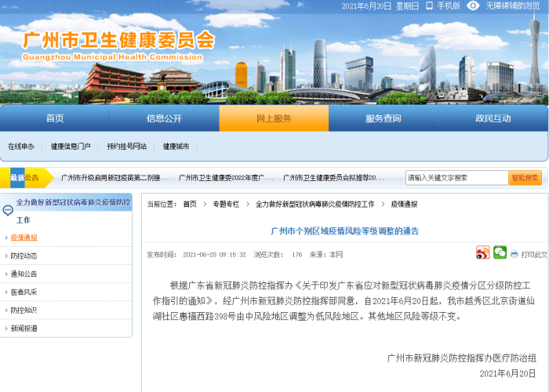Click the 广州市卫生健康委员会 site logo

tap(118, 45)
